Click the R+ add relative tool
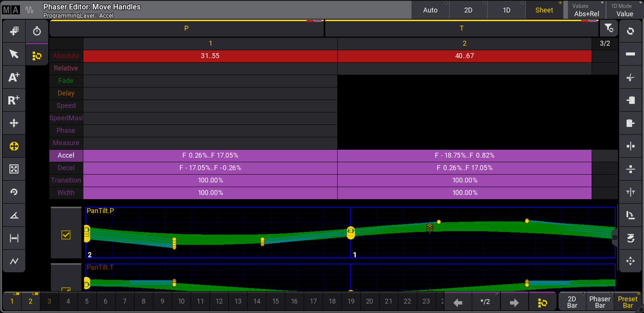This screenshot has height=313, width=644. point(14,100)
